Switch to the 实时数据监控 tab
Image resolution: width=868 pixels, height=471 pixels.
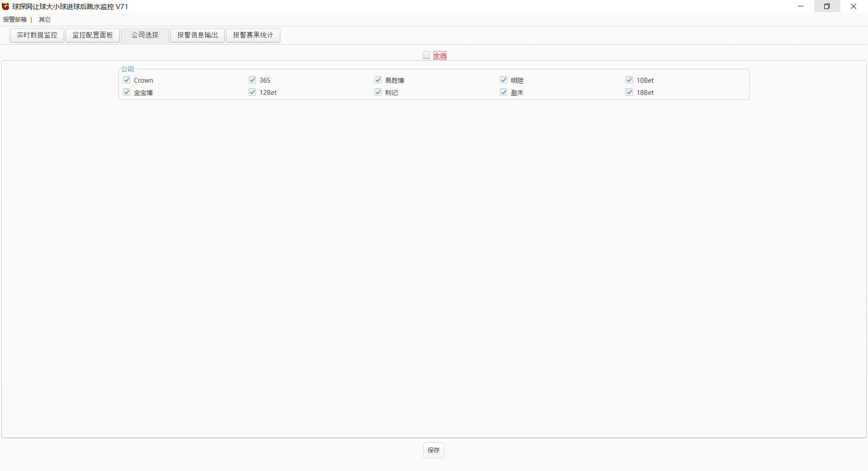coord(37,35)
